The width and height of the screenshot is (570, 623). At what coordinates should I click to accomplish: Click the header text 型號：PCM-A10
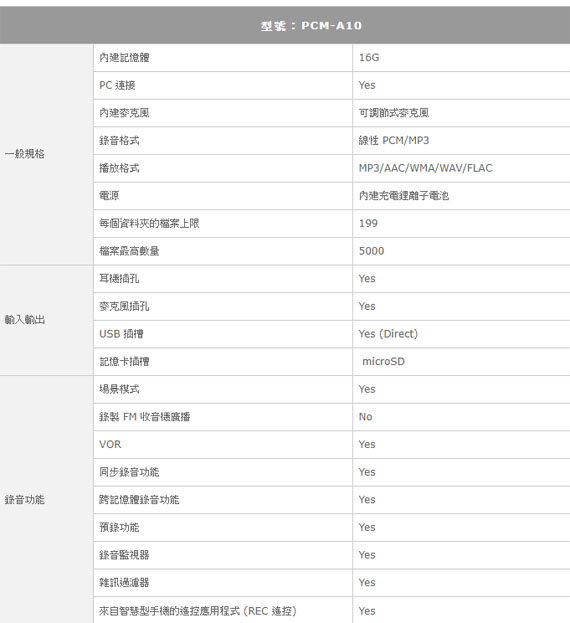[311, 26]
